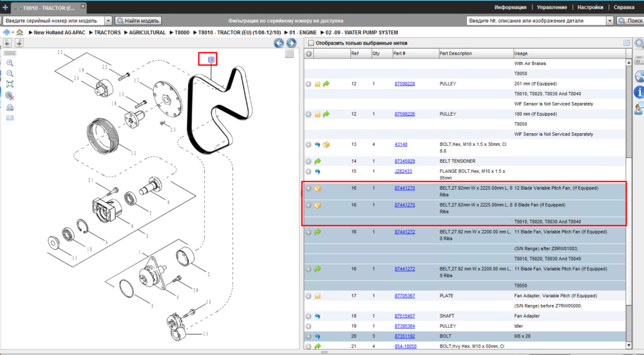The width and height of the screenshot is (644, 355).
Task: Sort by Part Description column header
Action: [x=476, y=54]
